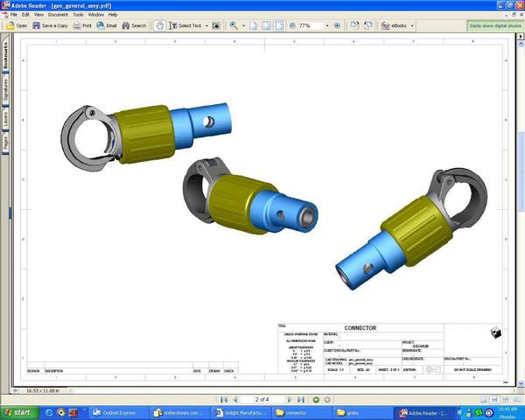Click the zoom in plus icon
This screenshot has height=420, width=525.
click(338, 25)
